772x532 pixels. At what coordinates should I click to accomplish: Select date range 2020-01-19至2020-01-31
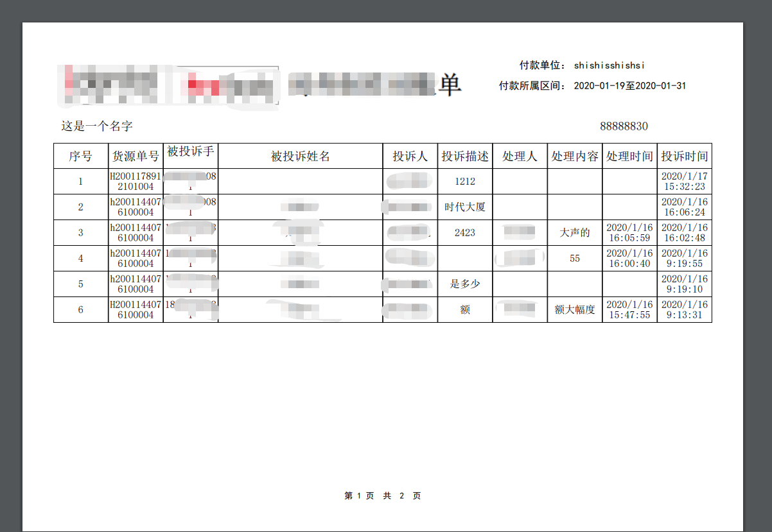[x=629, y=86]
